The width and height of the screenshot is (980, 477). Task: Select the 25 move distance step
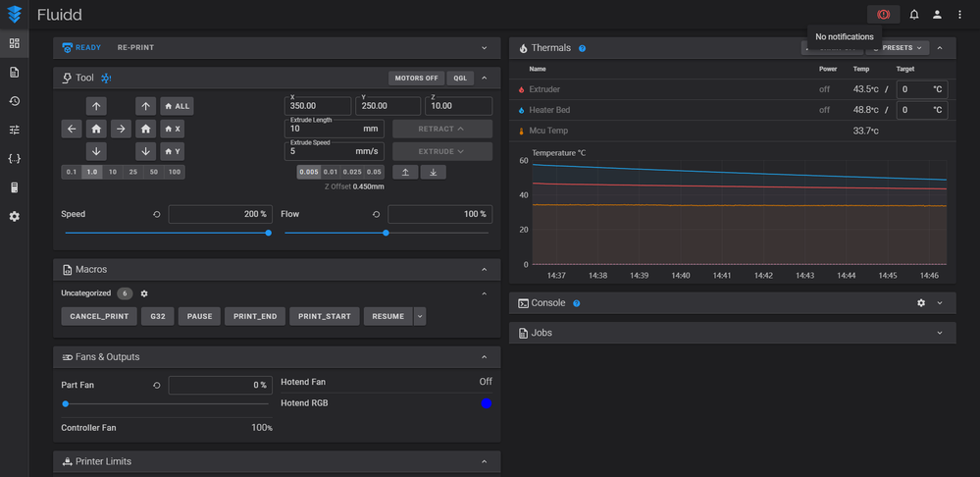[132, 172]
